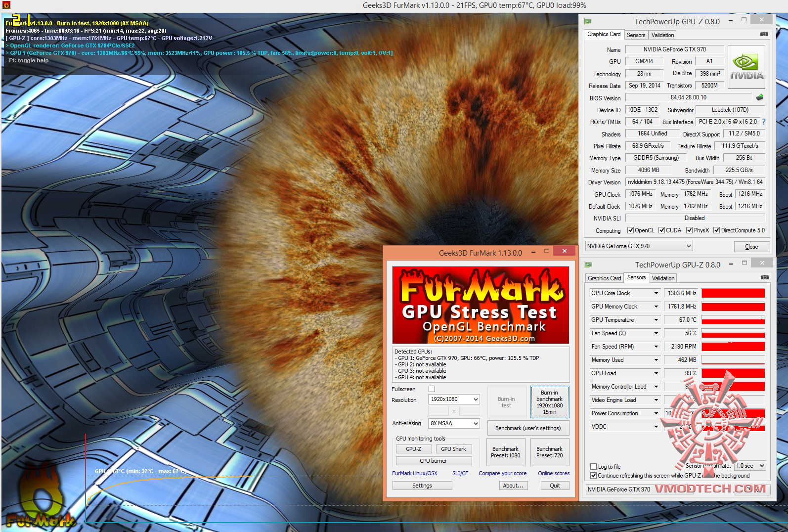Open FurMark Settings
The image size is (788, 532).
(422, 486)
